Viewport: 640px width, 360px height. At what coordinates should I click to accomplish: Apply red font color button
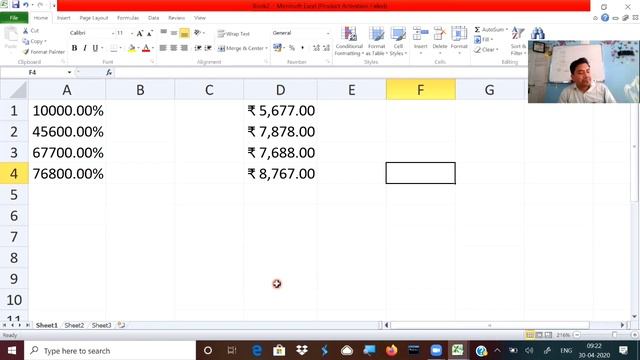(x=146, y=48)
